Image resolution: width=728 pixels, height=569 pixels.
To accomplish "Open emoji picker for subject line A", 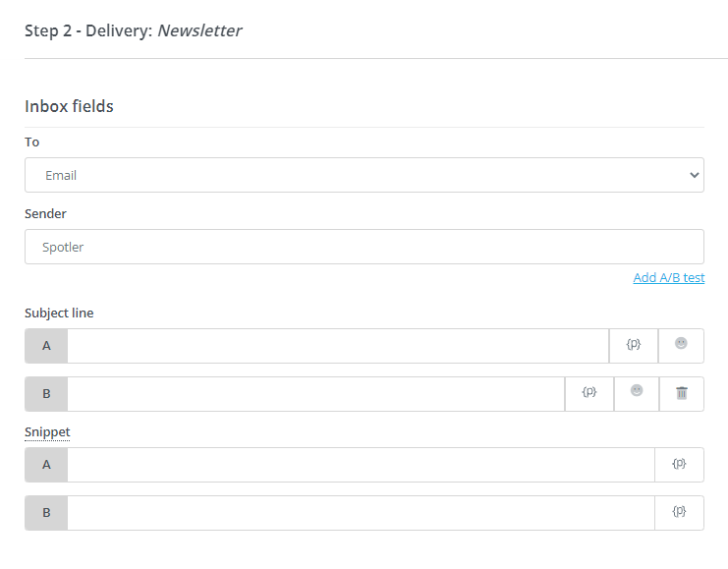I will pos(681,345).
